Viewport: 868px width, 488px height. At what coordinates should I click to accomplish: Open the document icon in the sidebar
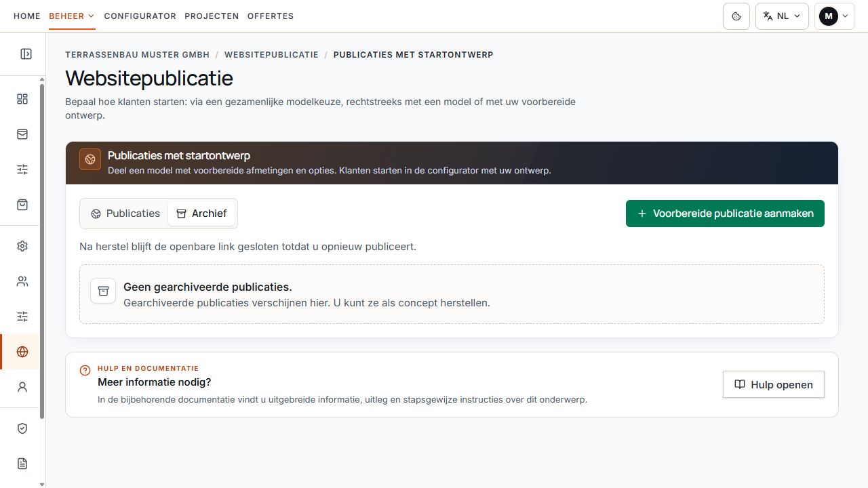click(x=22, y=464)
